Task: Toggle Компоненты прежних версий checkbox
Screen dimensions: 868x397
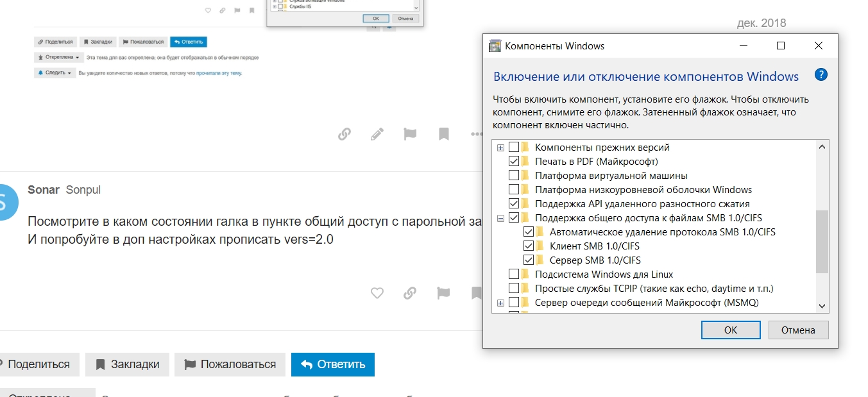Action: tap(514, 148)
